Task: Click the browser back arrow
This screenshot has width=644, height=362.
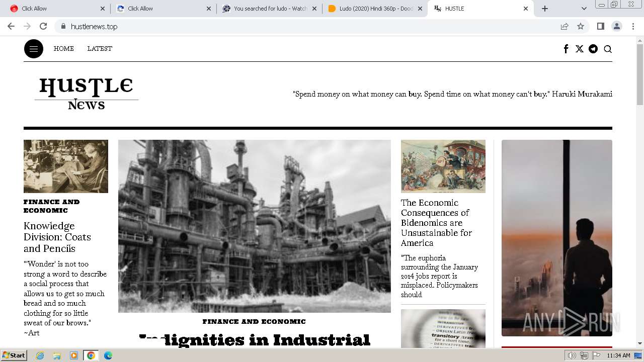Action: click(11, 26)
